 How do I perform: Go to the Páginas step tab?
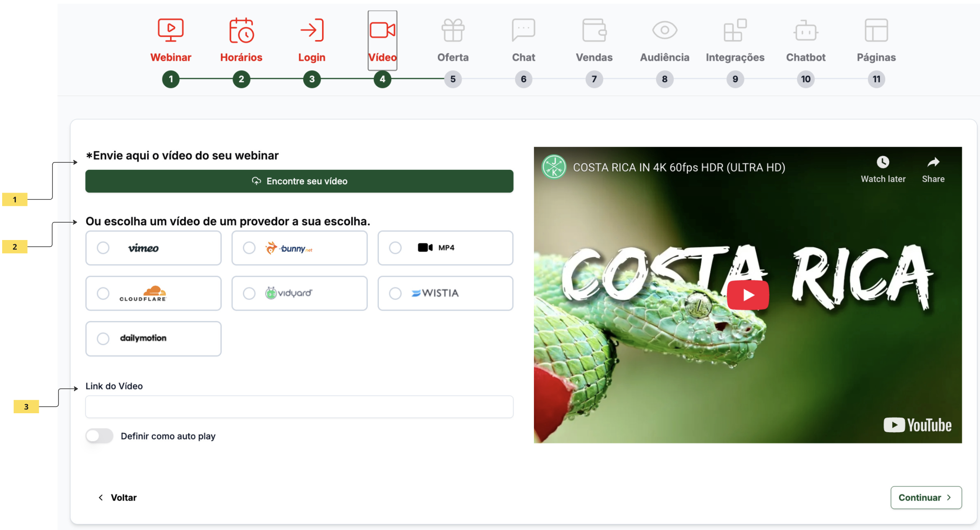click(876, 57)
